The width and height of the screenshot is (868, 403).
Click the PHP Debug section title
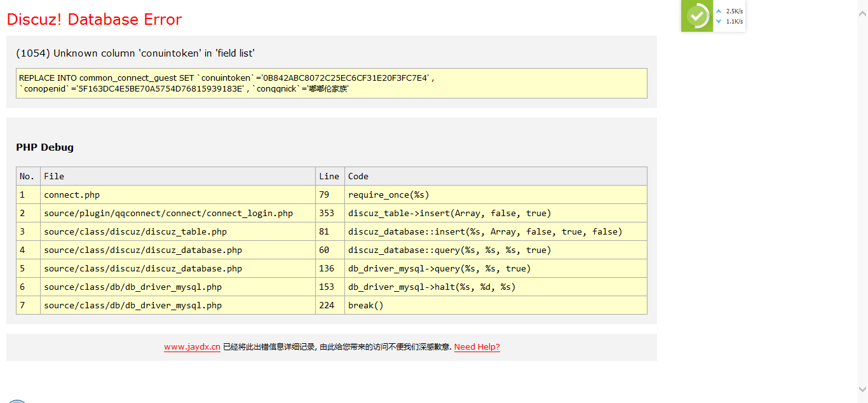[x=44, y=147]
